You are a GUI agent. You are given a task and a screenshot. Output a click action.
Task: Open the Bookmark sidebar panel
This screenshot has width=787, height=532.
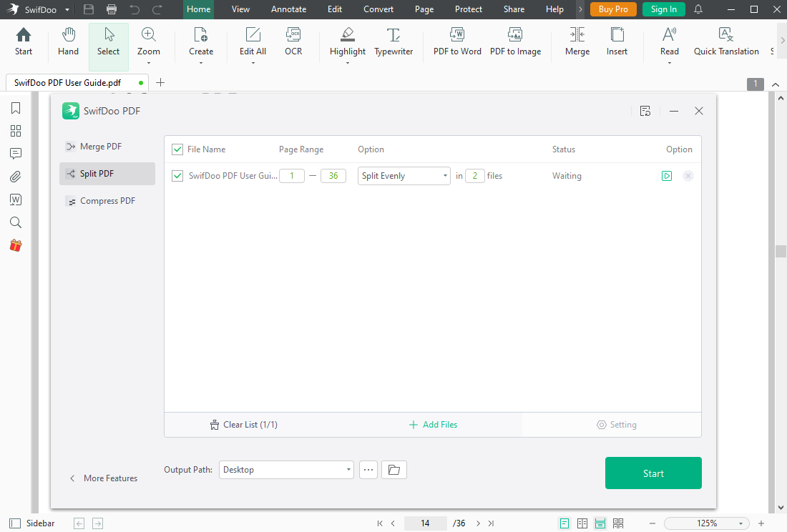coord(16,108)
